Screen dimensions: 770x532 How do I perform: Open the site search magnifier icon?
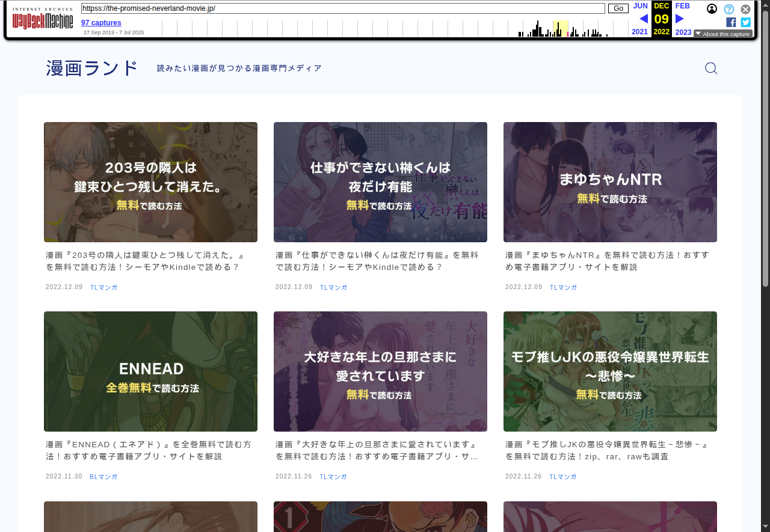[710, 69]
